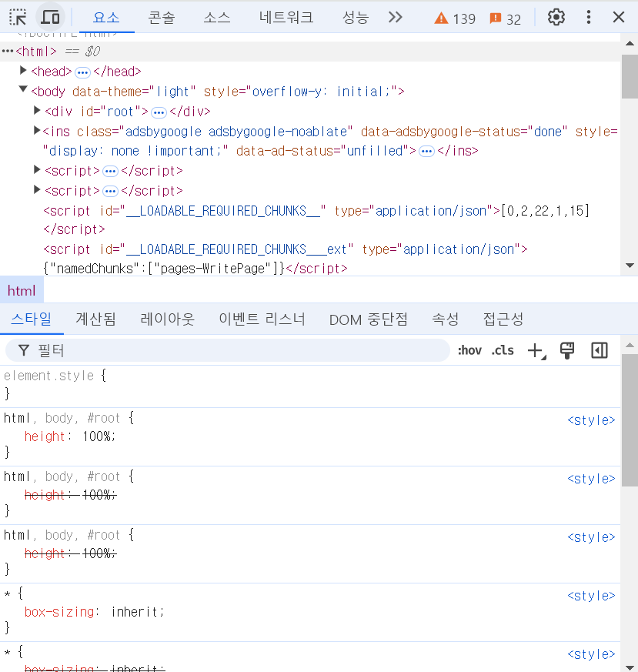638x672 pixels.
Task: Open the 계산됨 pane tab
Action: [95, 319]
